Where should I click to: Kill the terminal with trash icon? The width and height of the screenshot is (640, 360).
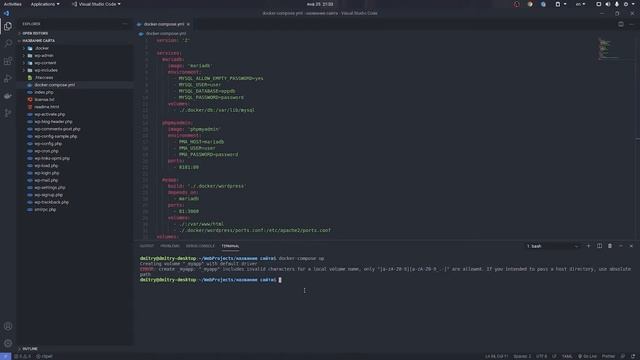click(610, 246)
